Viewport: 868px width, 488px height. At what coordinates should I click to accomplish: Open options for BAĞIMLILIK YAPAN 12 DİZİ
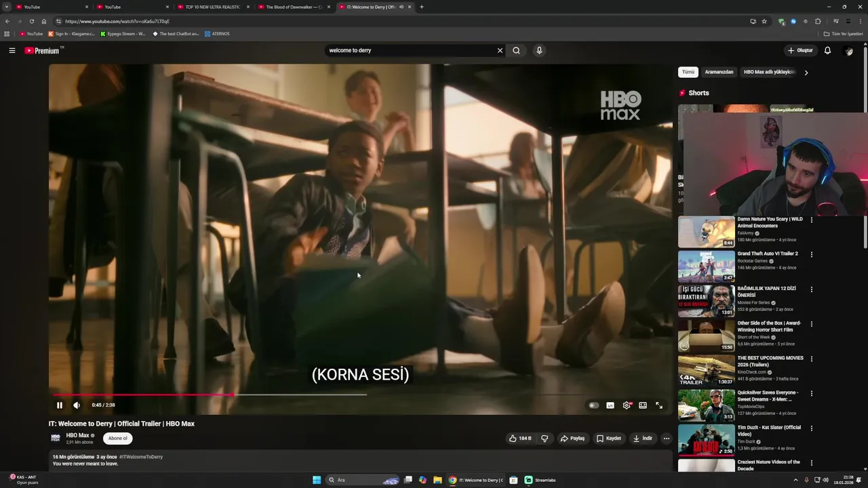811,289
